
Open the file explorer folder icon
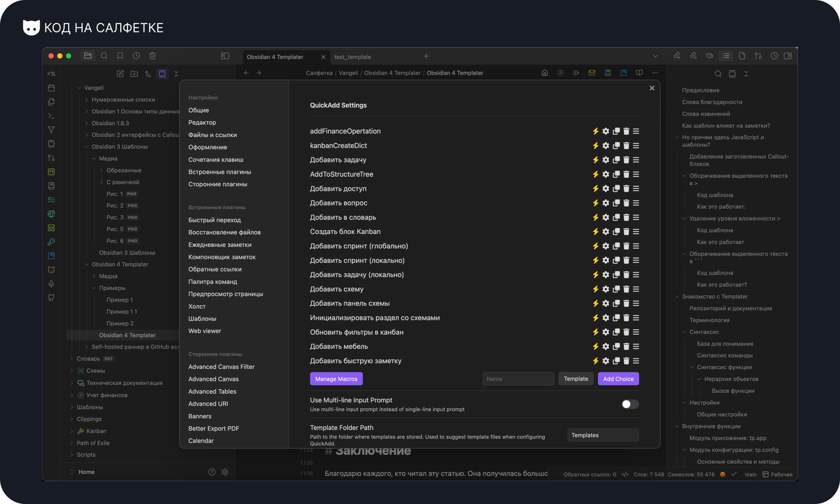coord(88,56)
